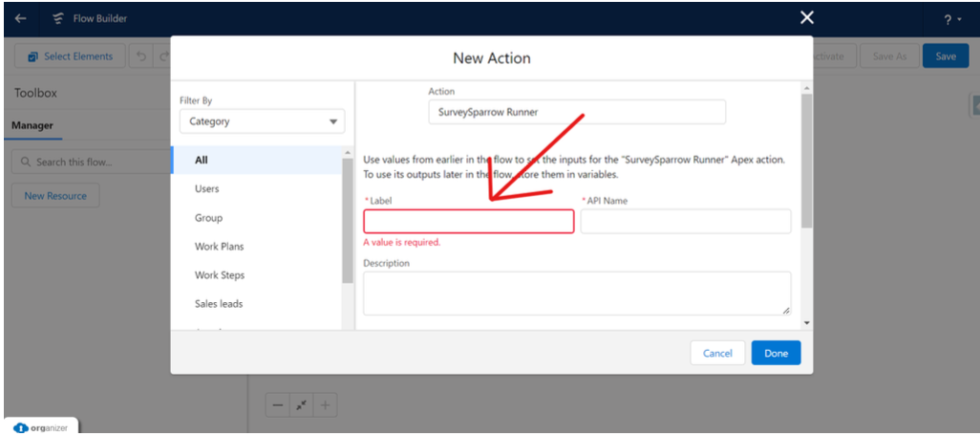The width and height of the screenshot is (980, 436).
Task: Click the Cancel button
Action: click(716, 353)
